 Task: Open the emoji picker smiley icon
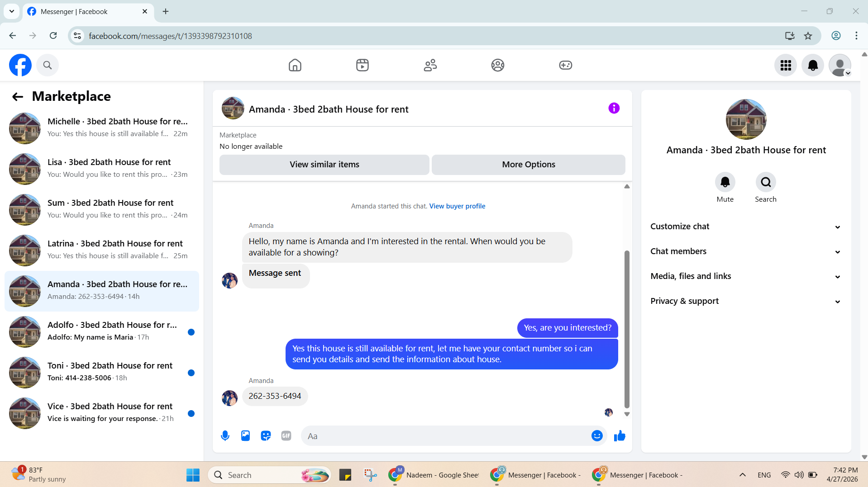[597, 436]
